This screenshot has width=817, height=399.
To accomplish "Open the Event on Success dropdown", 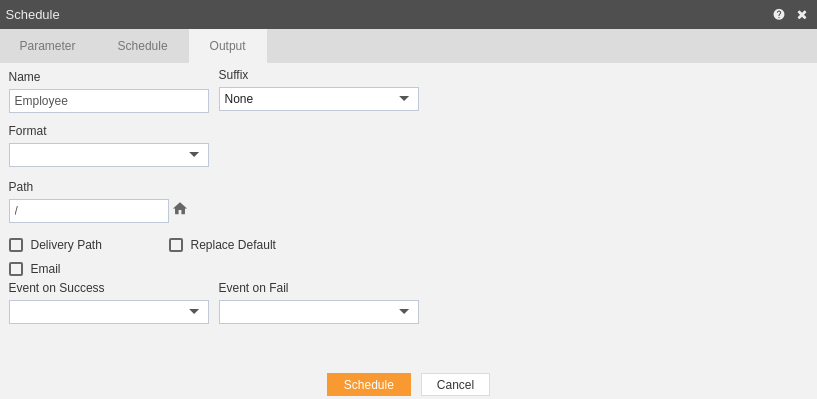I will point(109,312).
